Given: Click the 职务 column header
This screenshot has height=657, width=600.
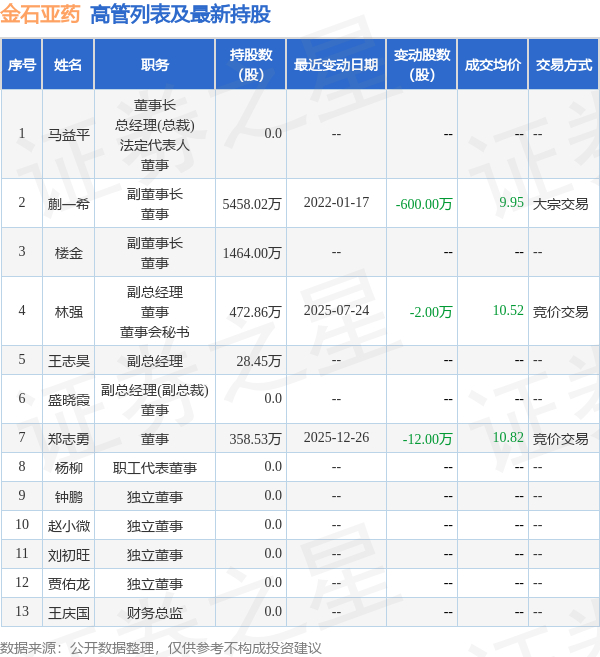Looking at the screenshot, I should [155, 65].
